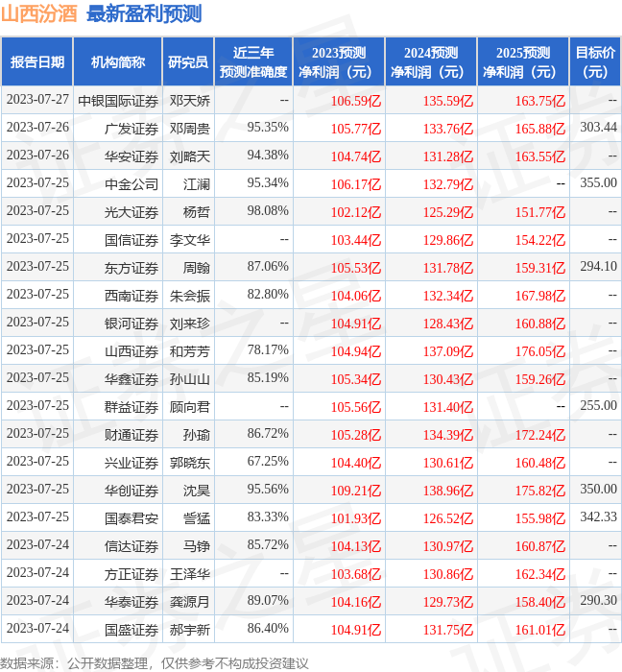Image resolution: width=622 pixels, height=672 pixels.
Task: Select the 2025预测净利润 column header
Action: [x=523, y=61]
